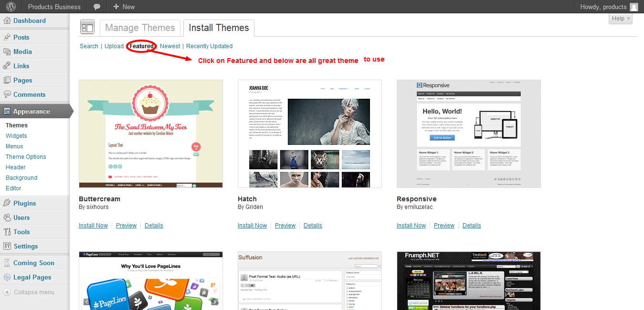Click the Posts pushpin icon
This screenshot has height=310, width=644.
coord(7,37)
